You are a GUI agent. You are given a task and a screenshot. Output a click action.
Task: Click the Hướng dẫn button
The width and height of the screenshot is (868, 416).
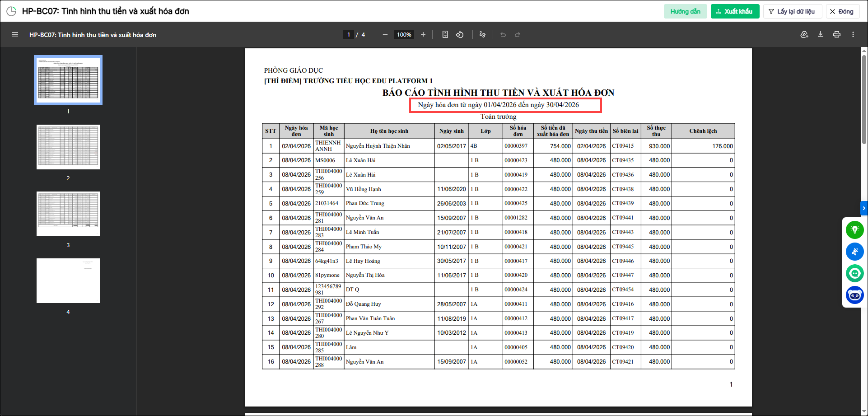(685, 11)
